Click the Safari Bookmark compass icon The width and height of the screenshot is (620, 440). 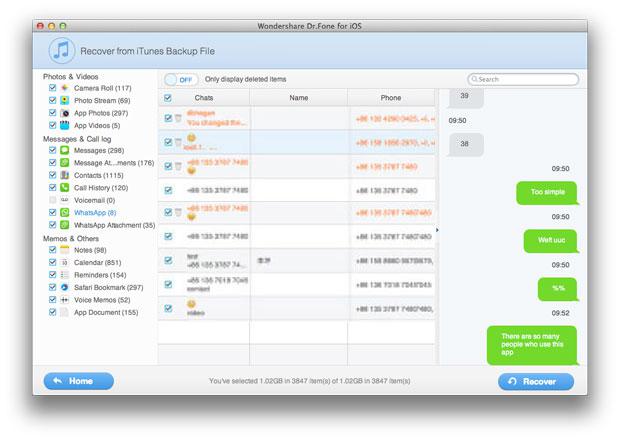click(64, 287)
